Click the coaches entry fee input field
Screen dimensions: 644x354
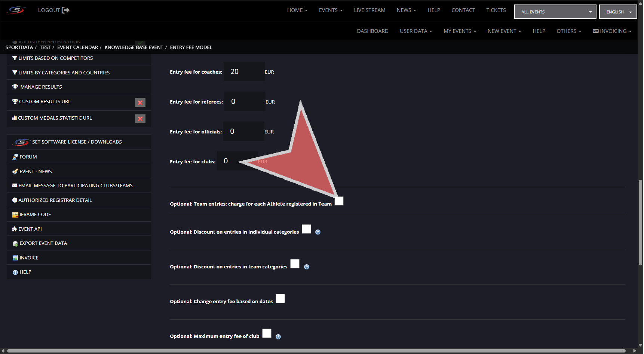point(244,72)
